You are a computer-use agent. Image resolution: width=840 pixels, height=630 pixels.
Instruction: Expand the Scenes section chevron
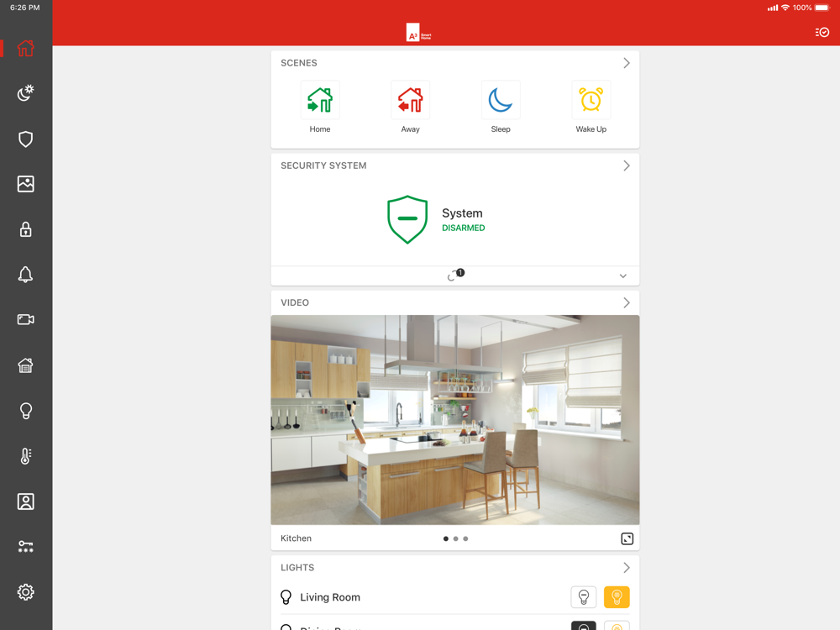[627, 63]
